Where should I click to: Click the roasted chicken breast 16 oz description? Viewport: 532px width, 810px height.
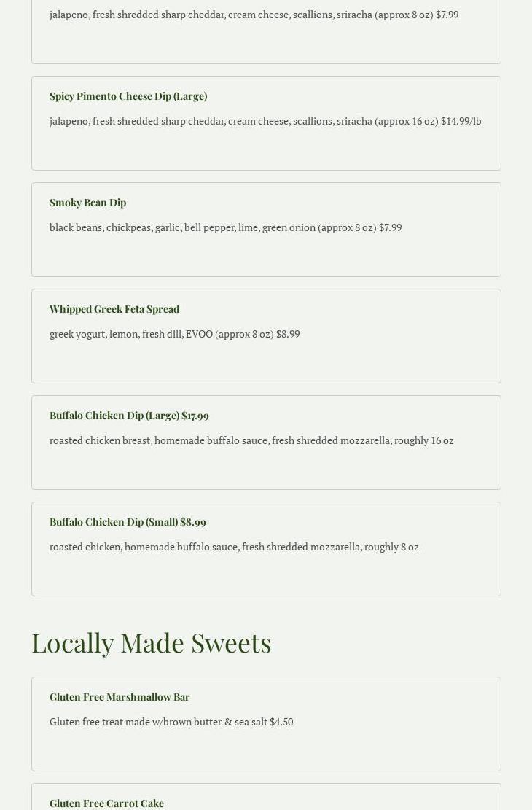pyautogui.click(x=251, y=440)
